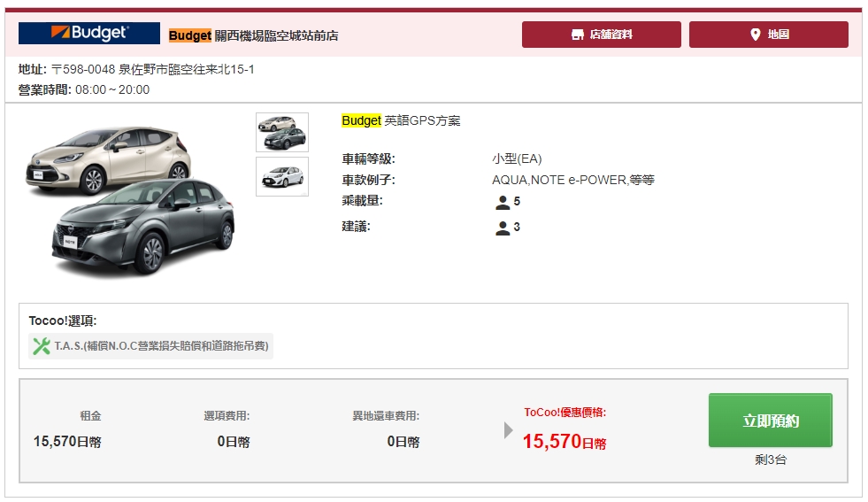Click the ToCoo!優惠價格 label
The width and height of the screenshot is (868, 502).
click(x=565, y=413)
